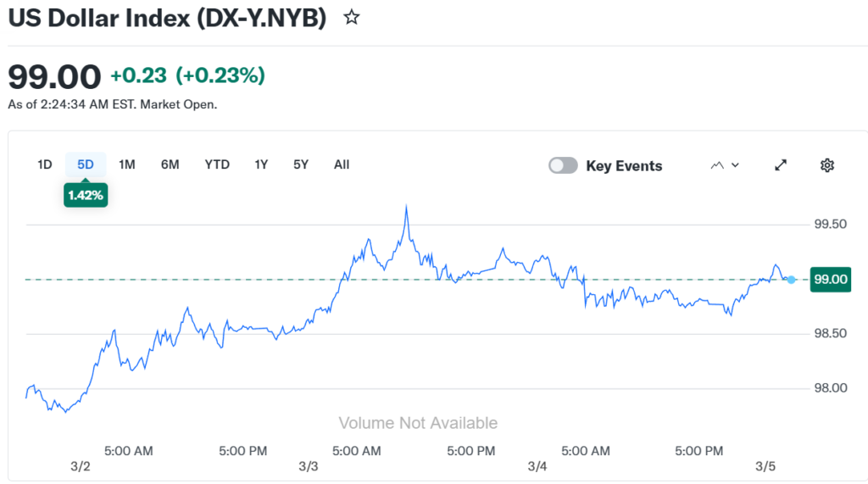
Task: Click the Key Events label text
Action: (x=624, y=166)
